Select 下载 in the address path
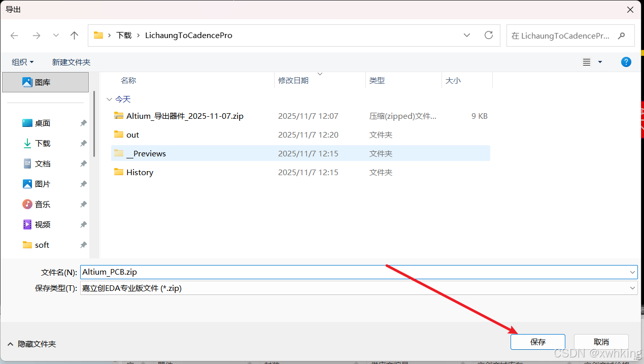The image size is (644, 364). (124, 36)
